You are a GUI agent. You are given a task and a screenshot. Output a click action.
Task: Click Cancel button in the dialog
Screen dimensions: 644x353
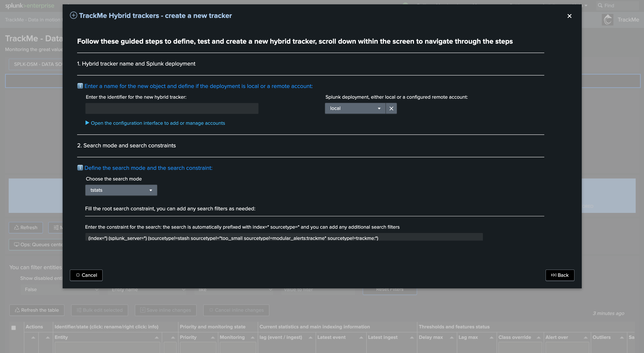coord(86,275)
